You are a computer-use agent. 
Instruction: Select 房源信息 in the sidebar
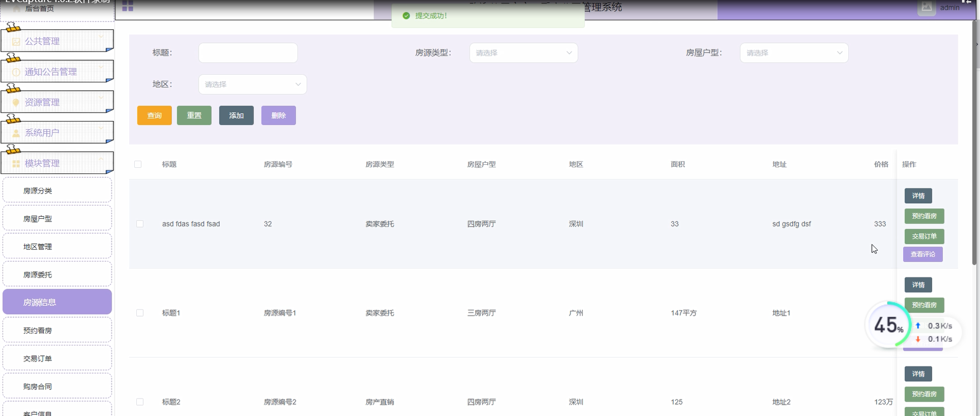[57, 302]
